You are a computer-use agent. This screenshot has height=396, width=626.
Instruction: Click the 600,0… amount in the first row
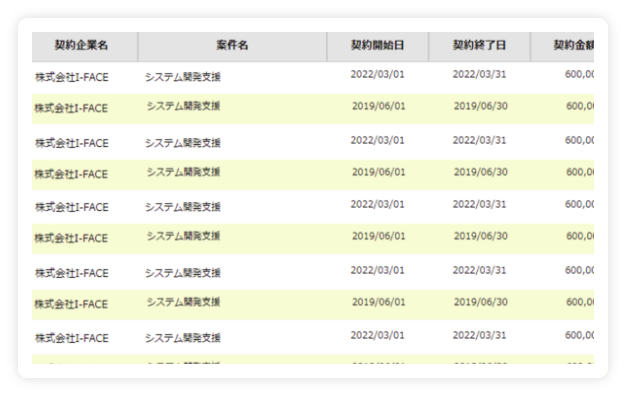[579, 75]
